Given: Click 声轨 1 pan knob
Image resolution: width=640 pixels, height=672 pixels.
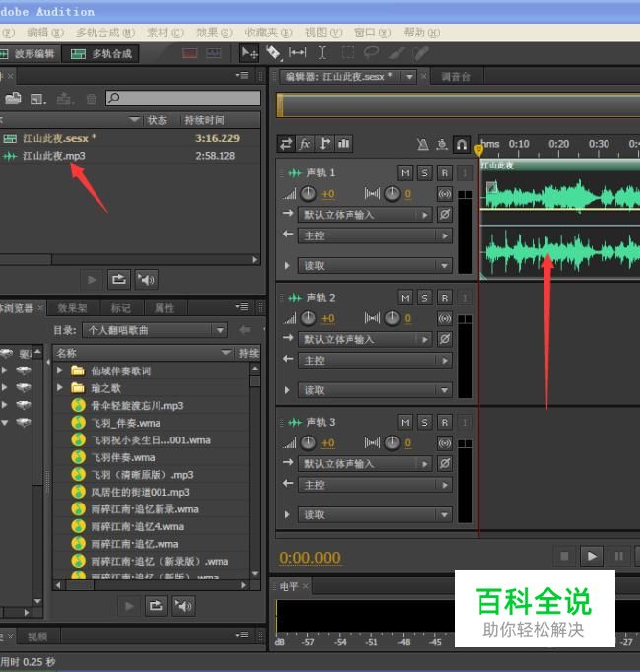Looking at the screenshot, I should [x=392, y=194].
